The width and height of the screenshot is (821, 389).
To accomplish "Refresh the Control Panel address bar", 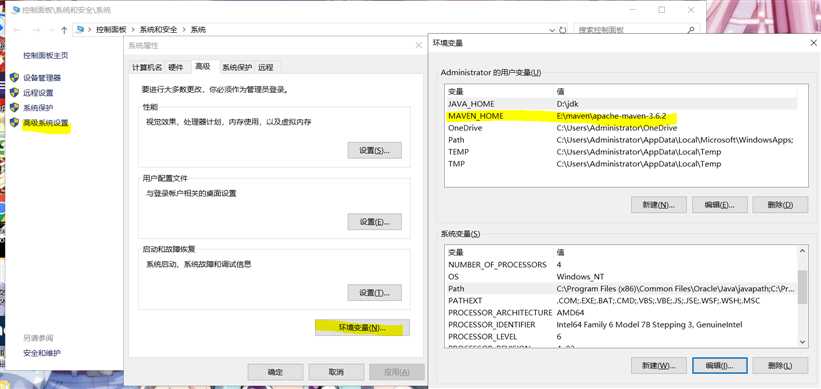I will pyautogui.click(x=563, y=30).
